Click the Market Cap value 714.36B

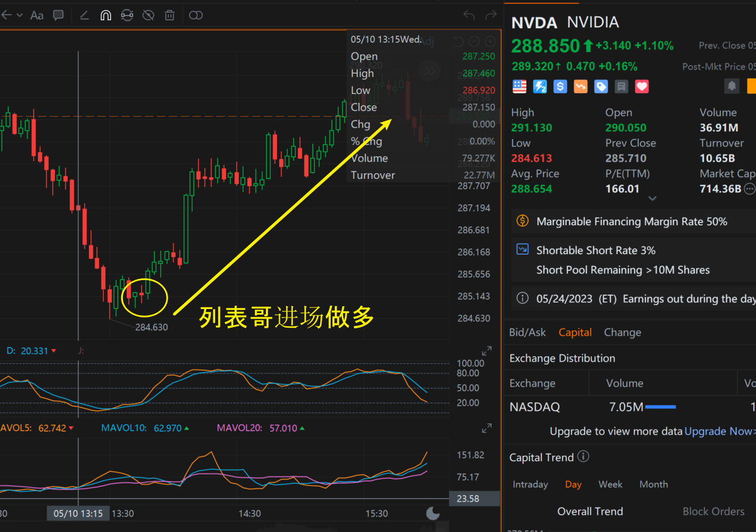click(x=720, y=188)
